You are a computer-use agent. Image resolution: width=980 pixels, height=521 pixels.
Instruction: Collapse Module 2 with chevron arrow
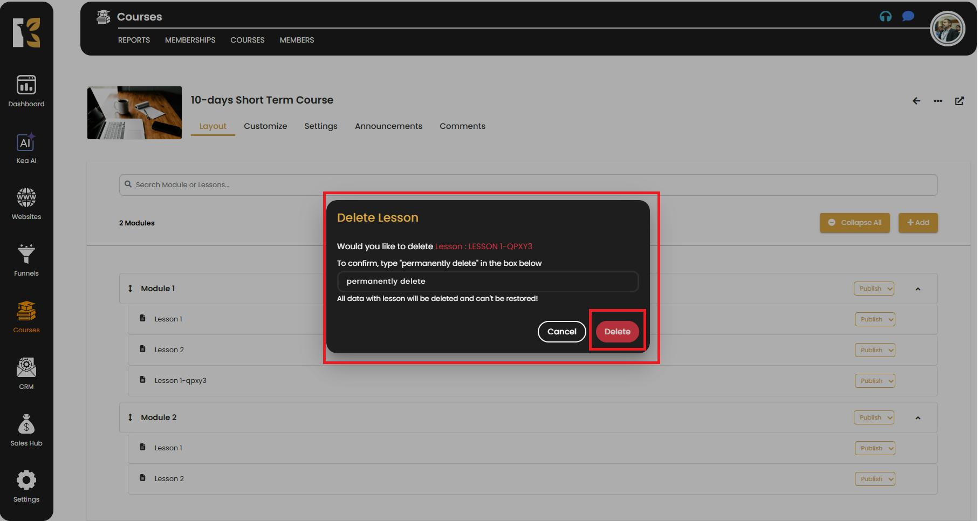tap(917, 418)
